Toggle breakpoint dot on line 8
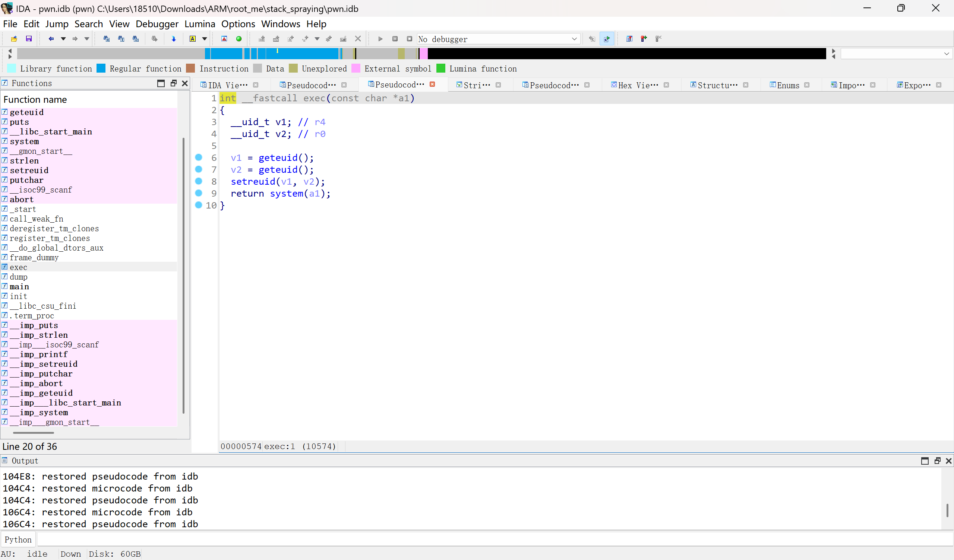This screenshot has width=954, height=560. [198, 181]
